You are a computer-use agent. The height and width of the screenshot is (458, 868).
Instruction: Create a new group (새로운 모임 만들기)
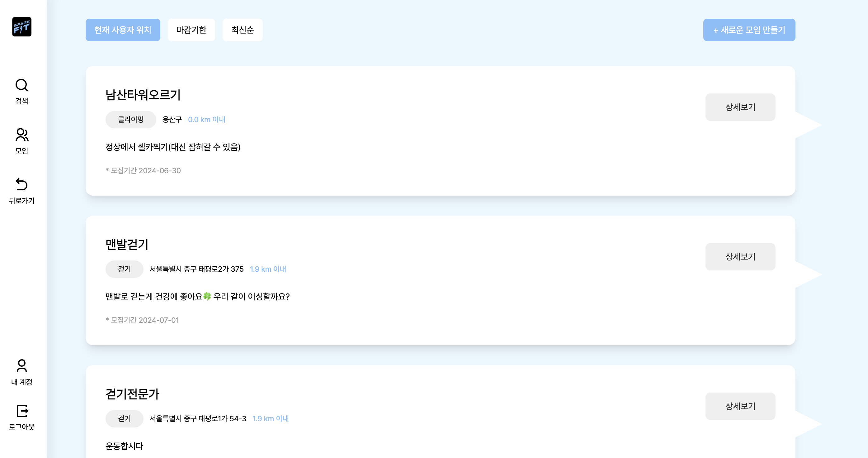pos(749,30)
